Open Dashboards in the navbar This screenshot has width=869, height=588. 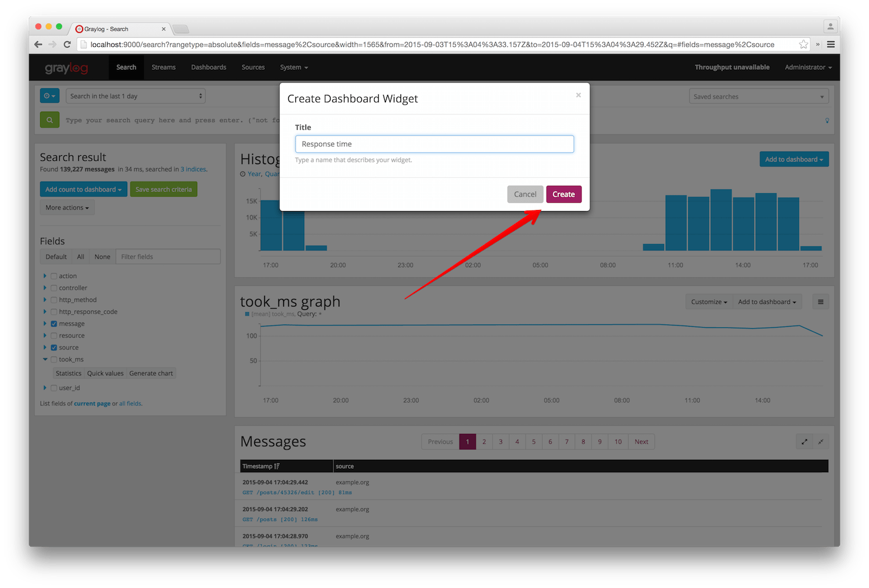(x=209, y=67)
